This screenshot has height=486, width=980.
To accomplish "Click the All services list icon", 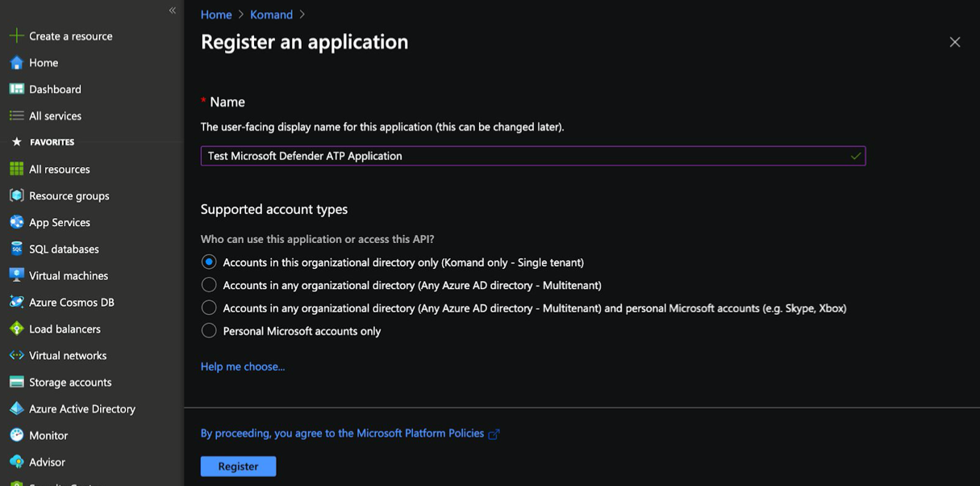I will [16, 115].
